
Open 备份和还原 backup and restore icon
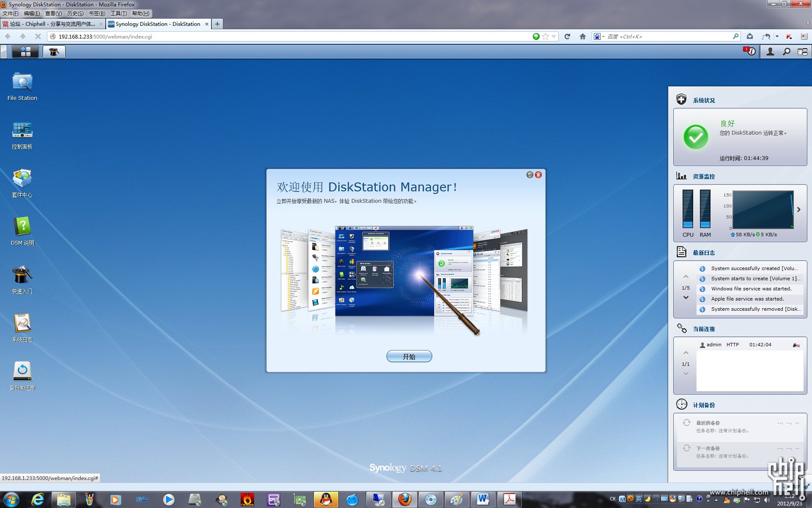(22, 377)
